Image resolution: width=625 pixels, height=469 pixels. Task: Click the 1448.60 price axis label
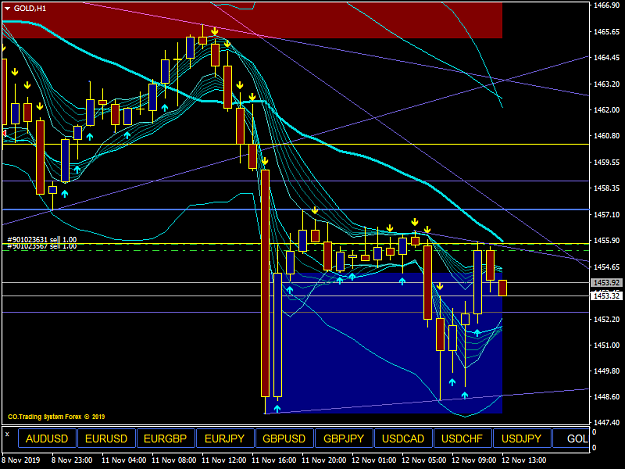pos(606,397)
